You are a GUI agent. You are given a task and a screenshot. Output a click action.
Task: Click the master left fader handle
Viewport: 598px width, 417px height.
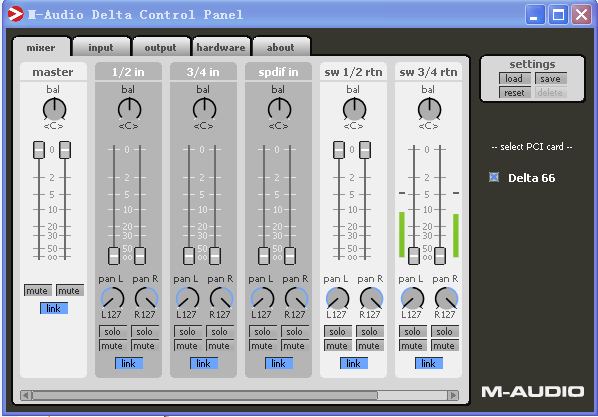39,150
